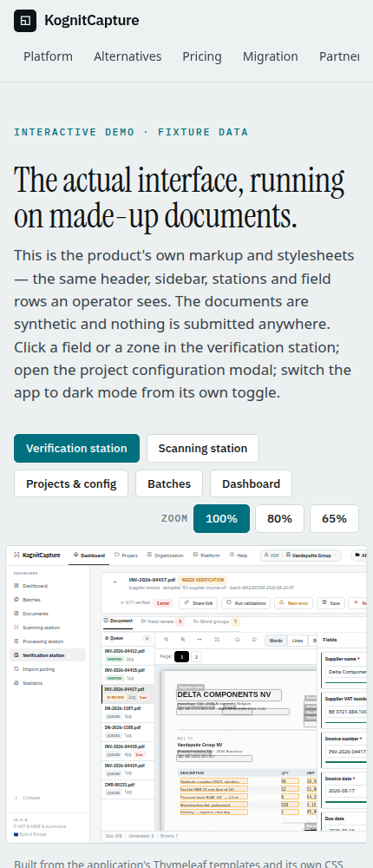This screenshot has width=373, height=868.
Task: Select the Dashboard demo tab button
Action: coord(252,483)
